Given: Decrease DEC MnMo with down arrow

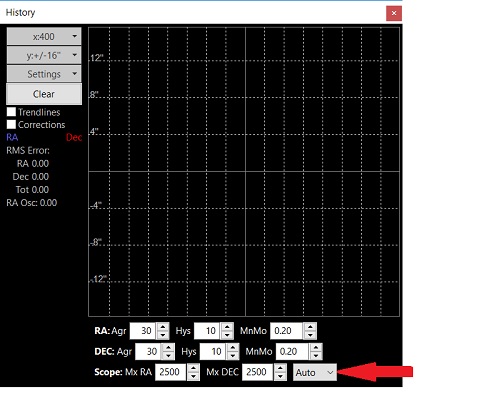Looking at the screenshot, I should point(316,356).
